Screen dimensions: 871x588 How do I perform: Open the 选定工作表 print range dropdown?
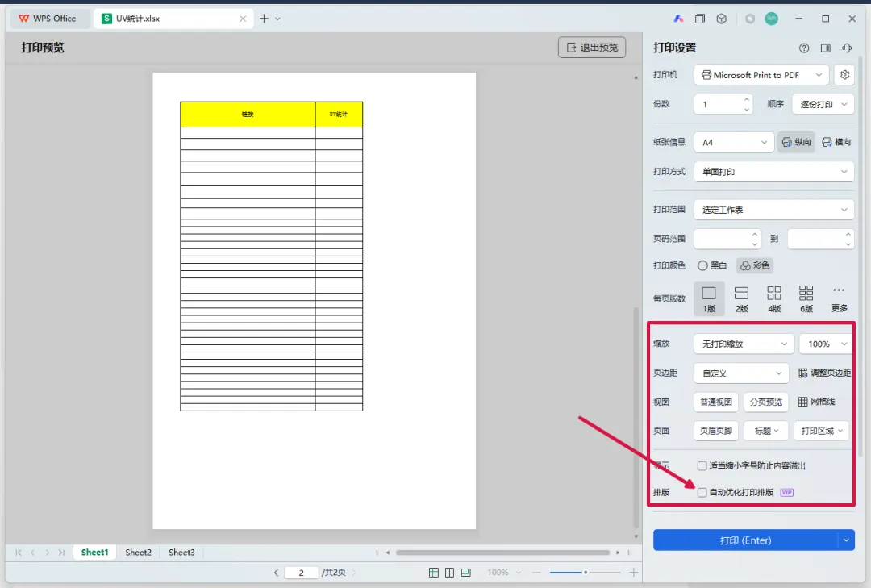pyautogui.click(x=773, y=210)
